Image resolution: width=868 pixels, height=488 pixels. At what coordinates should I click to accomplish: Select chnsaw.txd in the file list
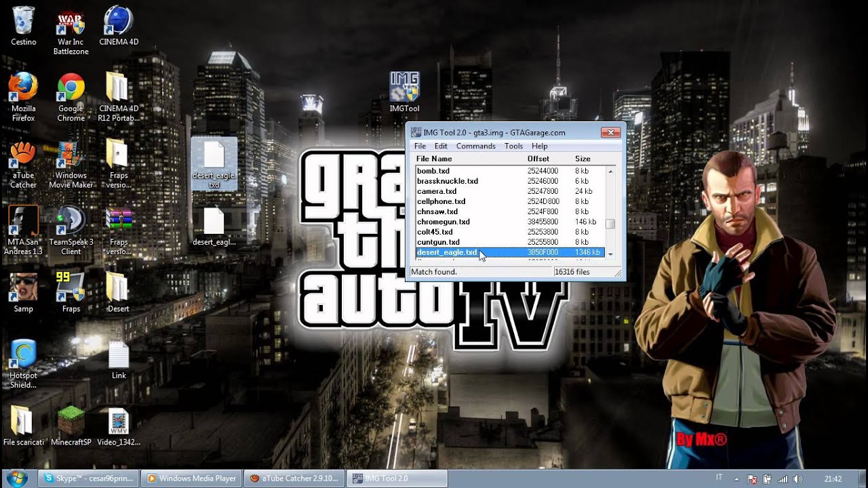click(509, 211)
